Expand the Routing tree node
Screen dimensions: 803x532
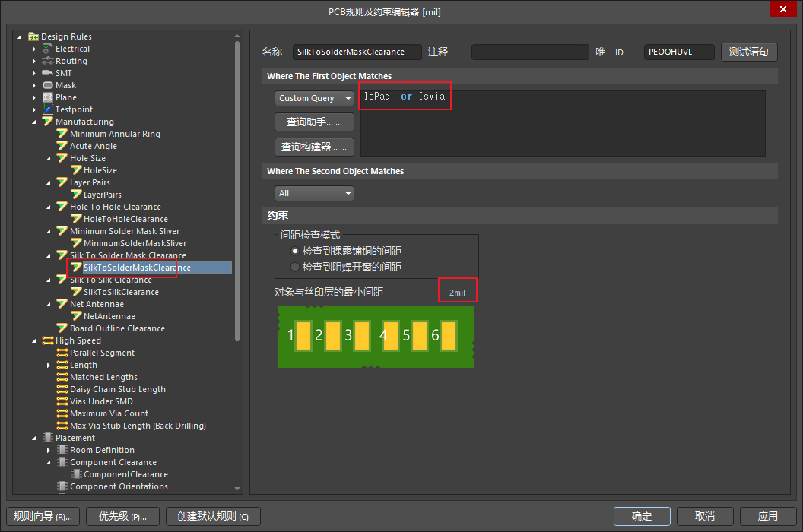(33, 62)
